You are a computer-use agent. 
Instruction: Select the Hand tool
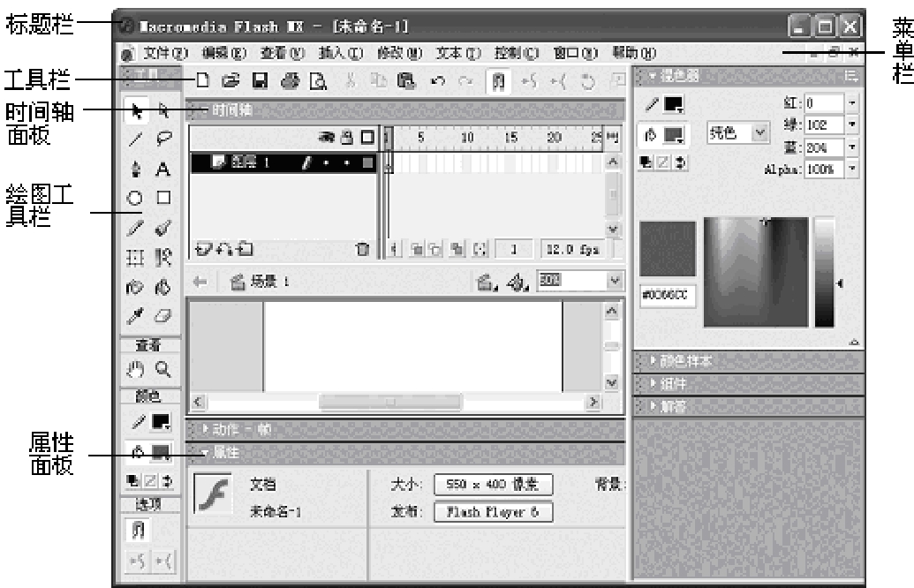click(x=135, y=369)
